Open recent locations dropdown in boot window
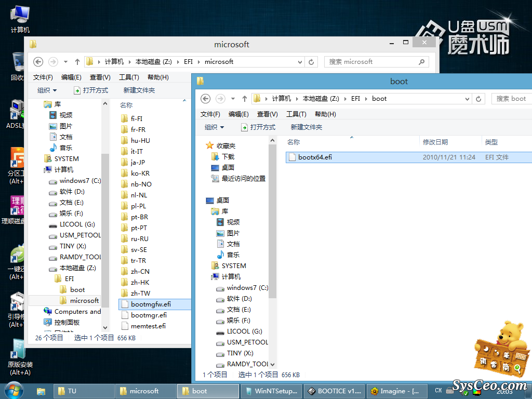The image size is (532, 399). pos(233,99)
